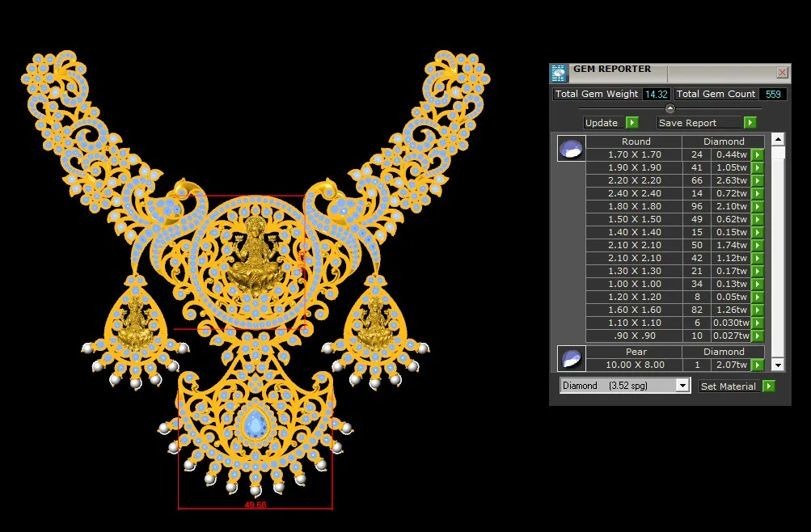Screen dimensions: 811x532
Task: Click green arrow for 2.20 X 2.20 row
Action: coord(758,180)
